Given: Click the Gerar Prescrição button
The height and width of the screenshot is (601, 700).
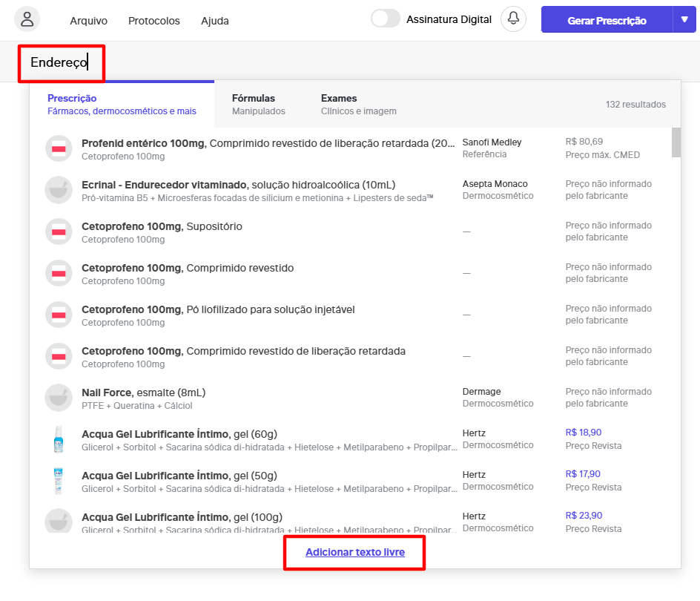Looking at the screenshot, I should 607,21.
